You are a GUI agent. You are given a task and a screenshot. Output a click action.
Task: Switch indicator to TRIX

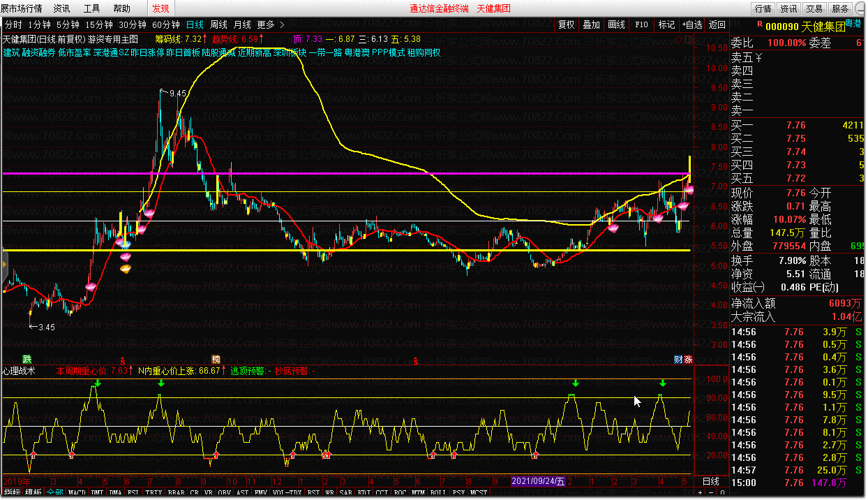154,493
